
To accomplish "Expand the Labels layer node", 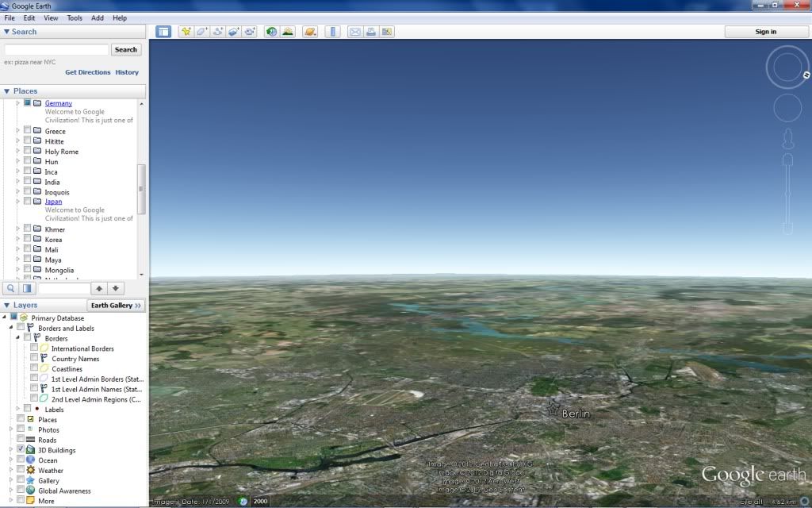I will [17, 409].
